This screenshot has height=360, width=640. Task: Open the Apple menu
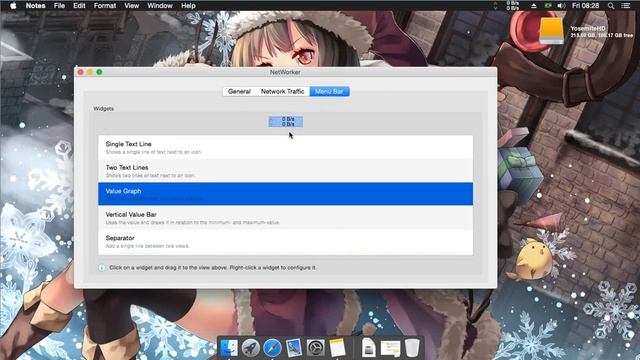(13, 6)
